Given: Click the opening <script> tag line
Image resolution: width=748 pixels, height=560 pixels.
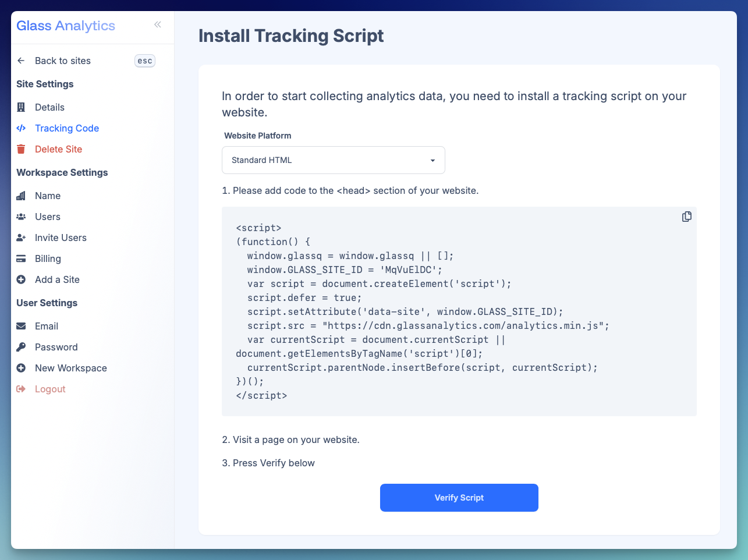Looking at the screenshot, I should [258, 228].
